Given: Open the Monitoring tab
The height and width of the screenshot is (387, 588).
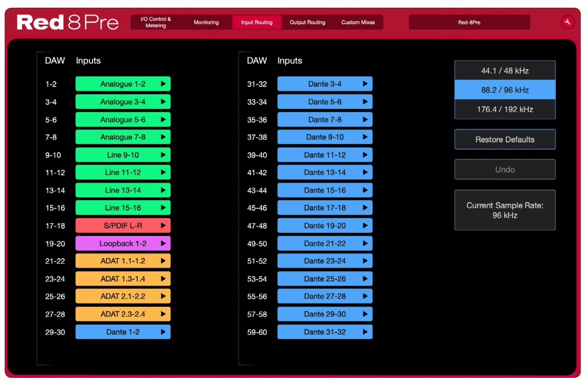Looking at the screenshot, I should [206, 22].
